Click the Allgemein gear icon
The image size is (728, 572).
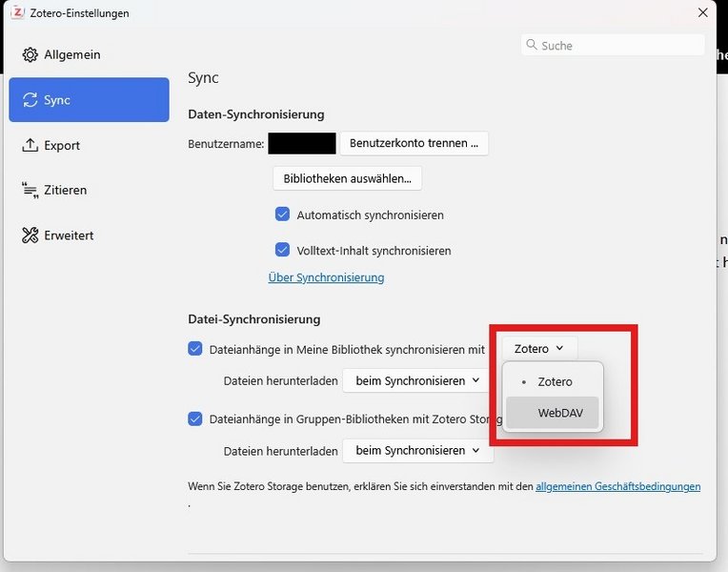[30, 55]
